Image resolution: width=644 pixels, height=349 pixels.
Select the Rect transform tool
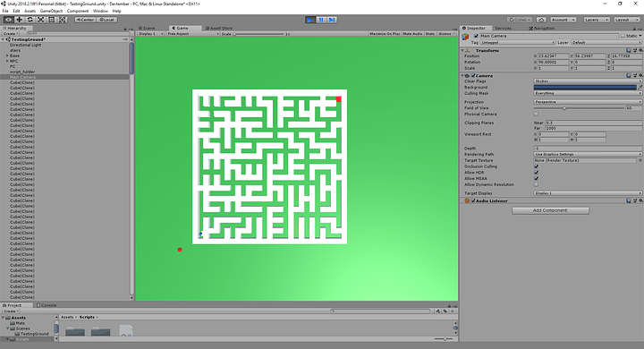click(x=51, y=20)
